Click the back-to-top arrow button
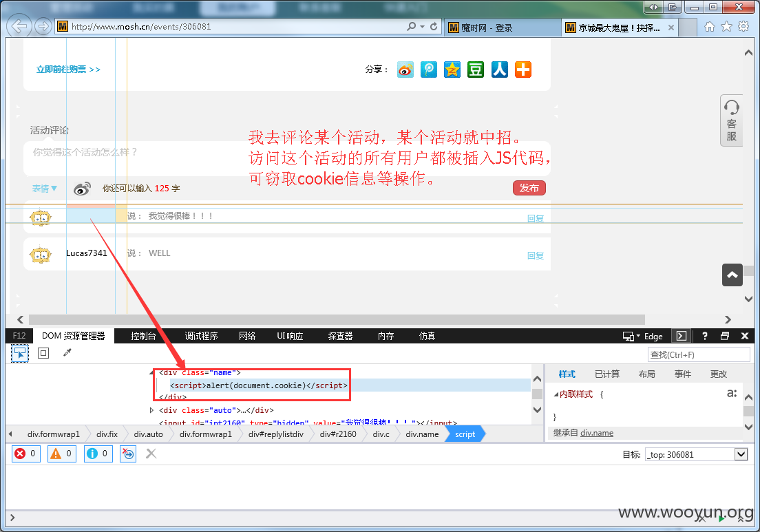 pyautogui.click(x=732, y=275)
